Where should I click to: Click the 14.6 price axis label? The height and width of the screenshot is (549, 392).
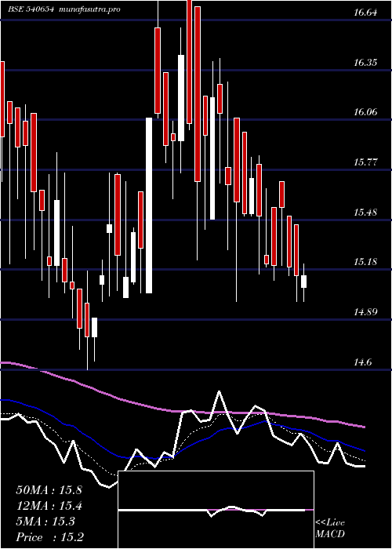tap(362, 362)
